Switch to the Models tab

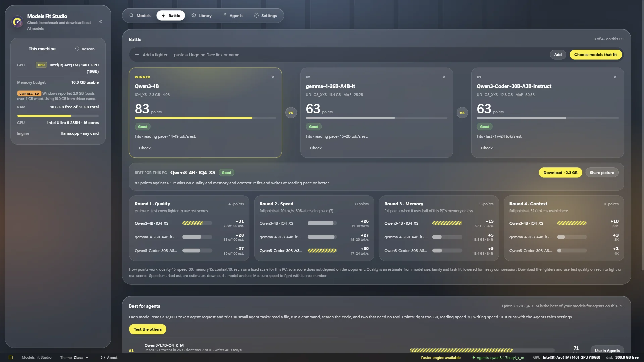click(x=140, y=15)
